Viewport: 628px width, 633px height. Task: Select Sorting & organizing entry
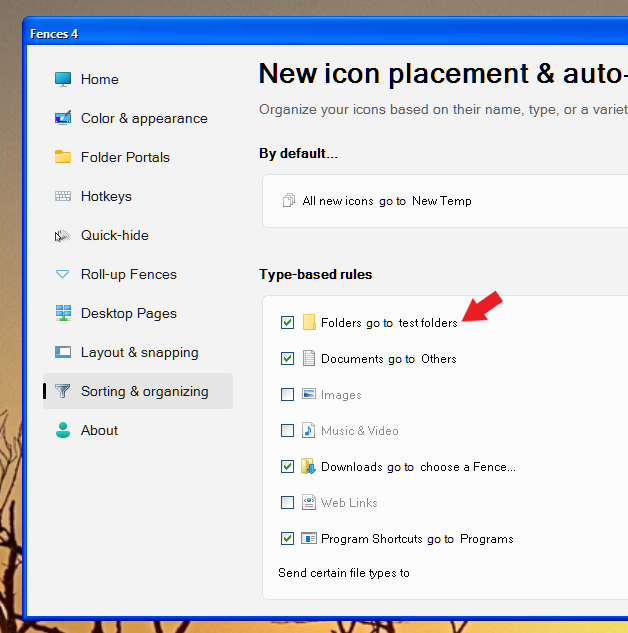pos(138,391)
